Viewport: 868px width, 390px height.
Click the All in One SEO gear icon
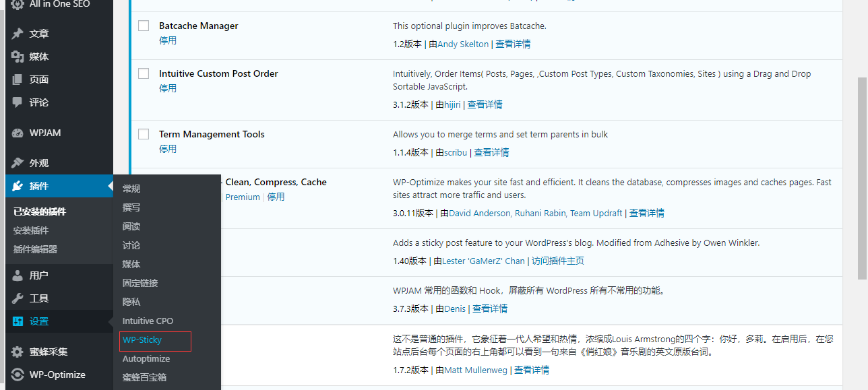click(18, 5)
